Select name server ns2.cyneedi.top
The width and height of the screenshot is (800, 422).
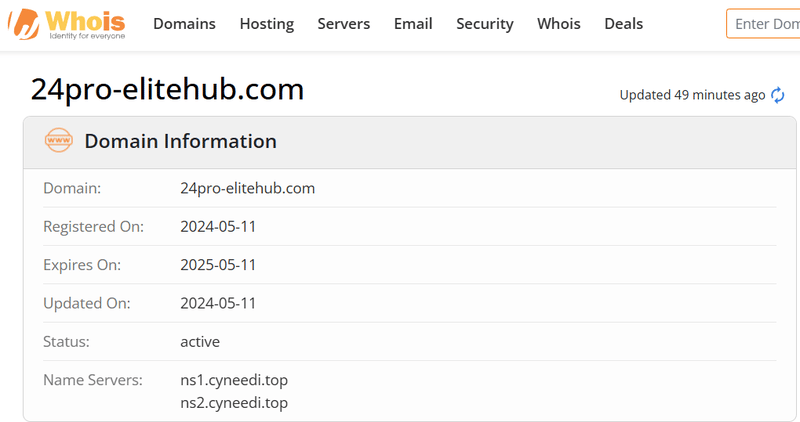234,403
